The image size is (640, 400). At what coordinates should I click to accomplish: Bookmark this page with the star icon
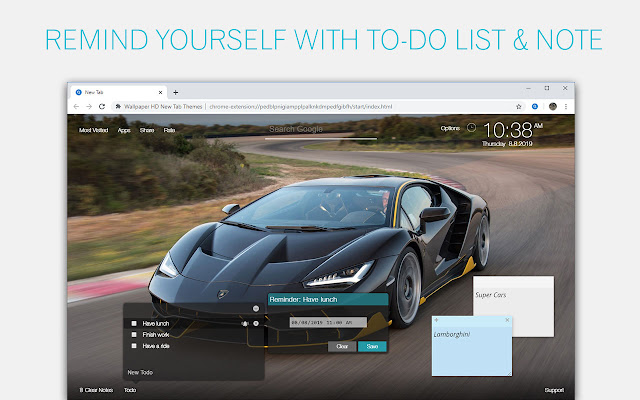click(x=519, y=107)
